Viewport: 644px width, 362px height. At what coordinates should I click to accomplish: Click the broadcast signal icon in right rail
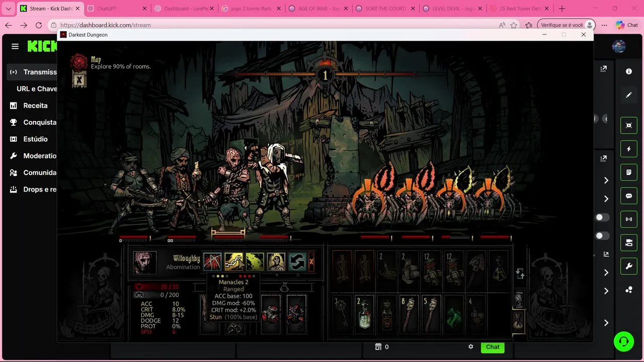point(629,219)
